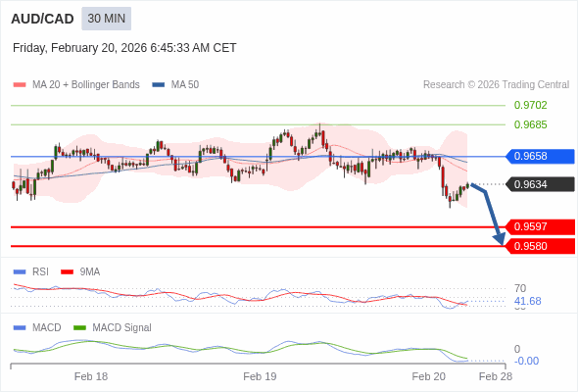Click the MACD legend label
The height and width of the screenshot is (392, 578).
[x=47, y=328]
